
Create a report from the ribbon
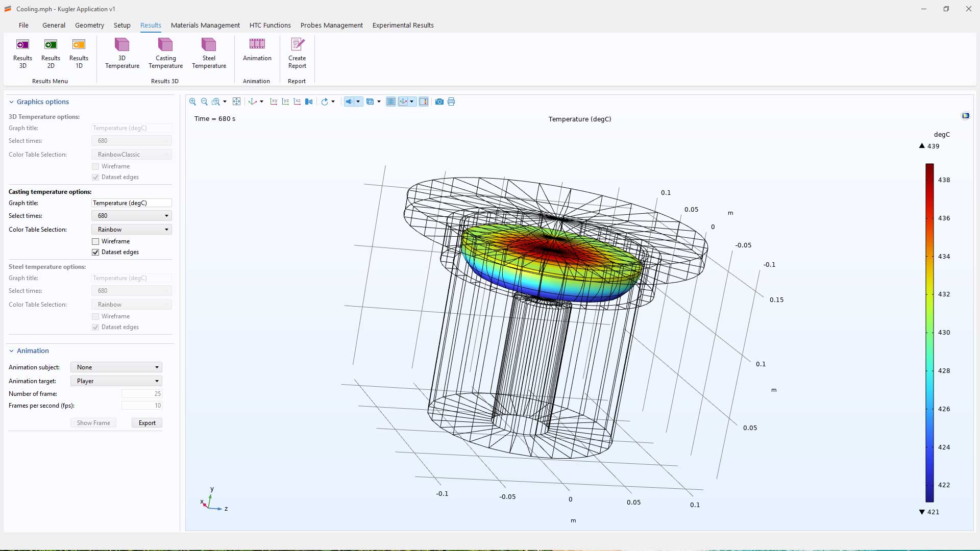click(x=297, y=53)
